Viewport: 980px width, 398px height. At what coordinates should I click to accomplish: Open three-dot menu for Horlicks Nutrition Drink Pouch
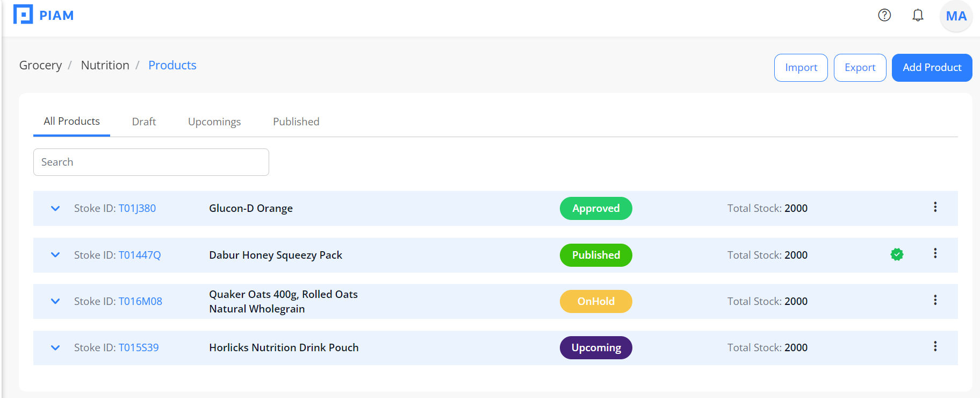click(x=935, y=346)
